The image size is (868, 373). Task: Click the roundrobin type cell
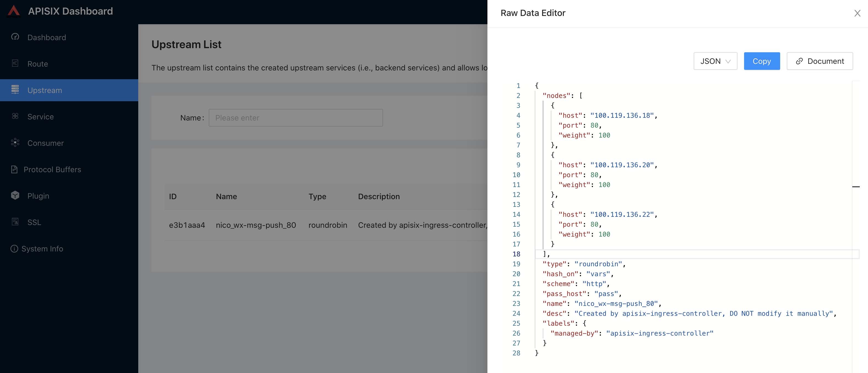pos(328,225)
